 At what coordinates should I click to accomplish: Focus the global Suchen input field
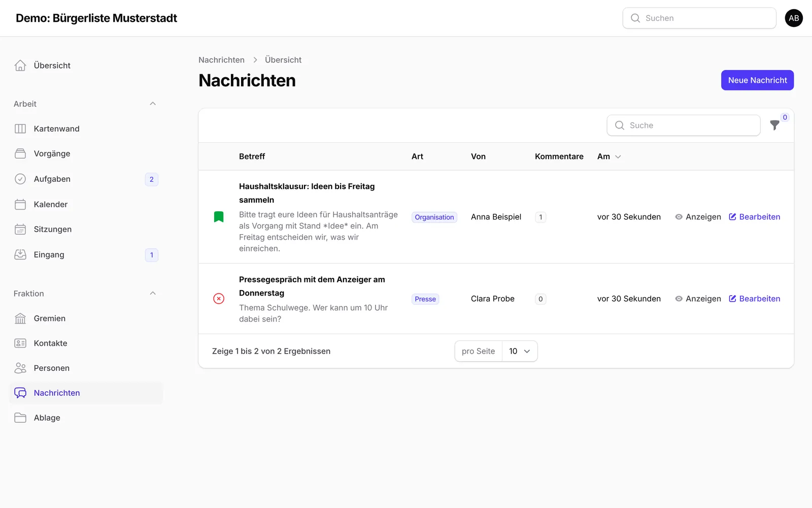pyautogui.click(x=699, y=18)
